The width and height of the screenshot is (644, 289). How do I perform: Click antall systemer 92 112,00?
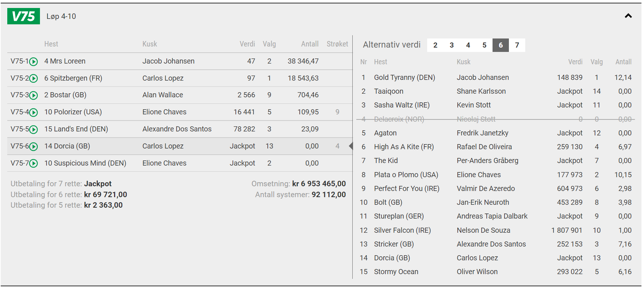[x=329, y=195]
